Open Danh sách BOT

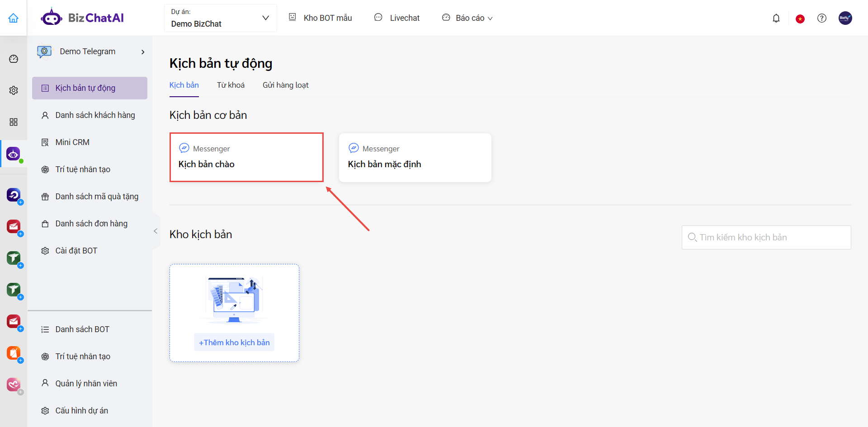coord(90,329)
